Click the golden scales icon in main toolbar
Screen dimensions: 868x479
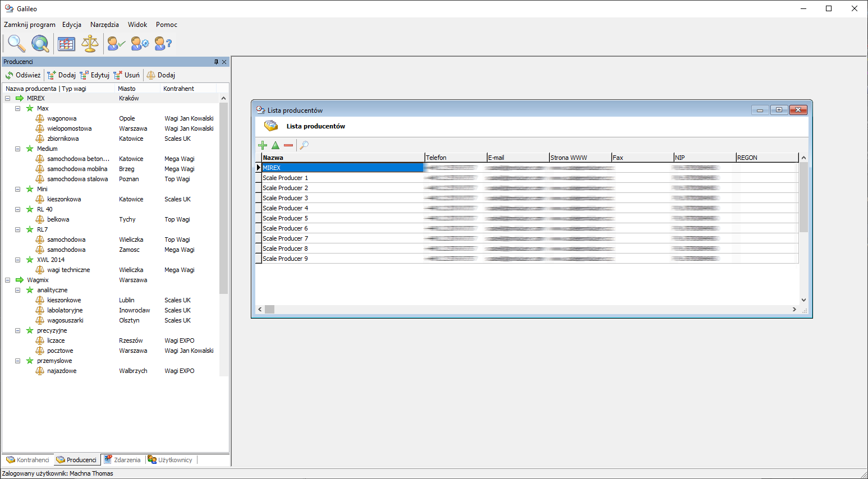[90, 43]
